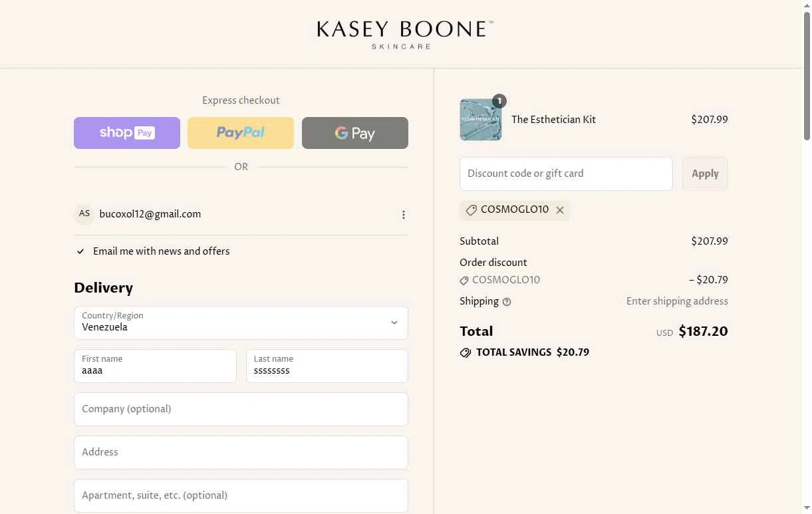Click the product quantity badge 1
The width and height of the screenshot is (812, 514).
[x=499, y=100]
